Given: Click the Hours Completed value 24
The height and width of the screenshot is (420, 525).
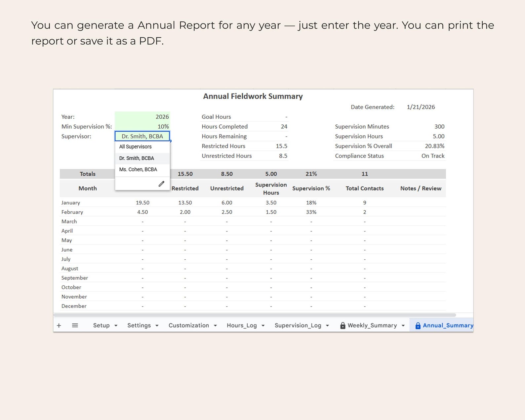Looking at the screenshot, I should point(284,126).
